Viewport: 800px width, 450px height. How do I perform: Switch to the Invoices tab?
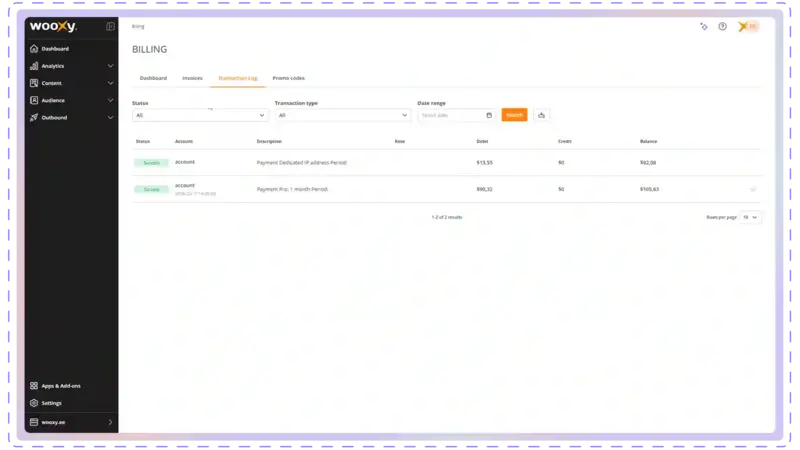192,78
